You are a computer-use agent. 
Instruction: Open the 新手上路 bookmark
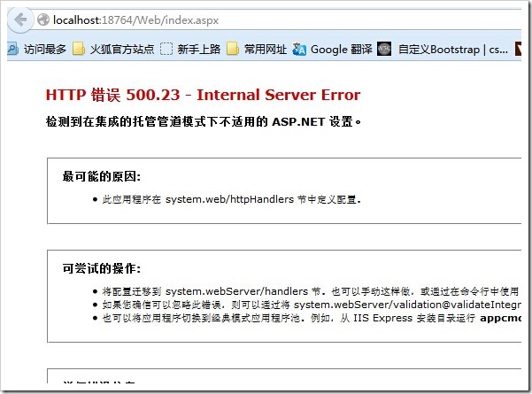click(190, 50)
